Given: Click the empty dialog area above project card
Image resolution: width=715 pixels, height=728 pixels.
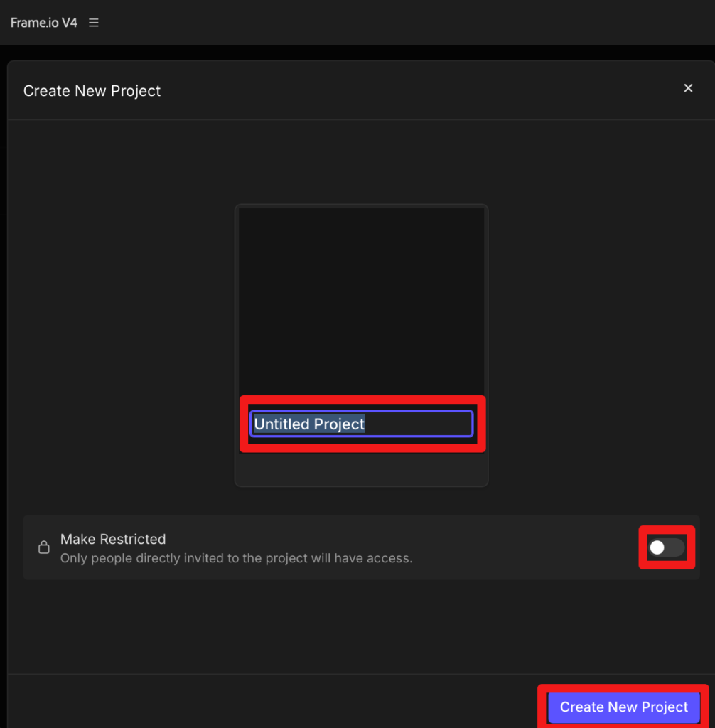Looking at the screenshot, I should [x=361, y=162].
